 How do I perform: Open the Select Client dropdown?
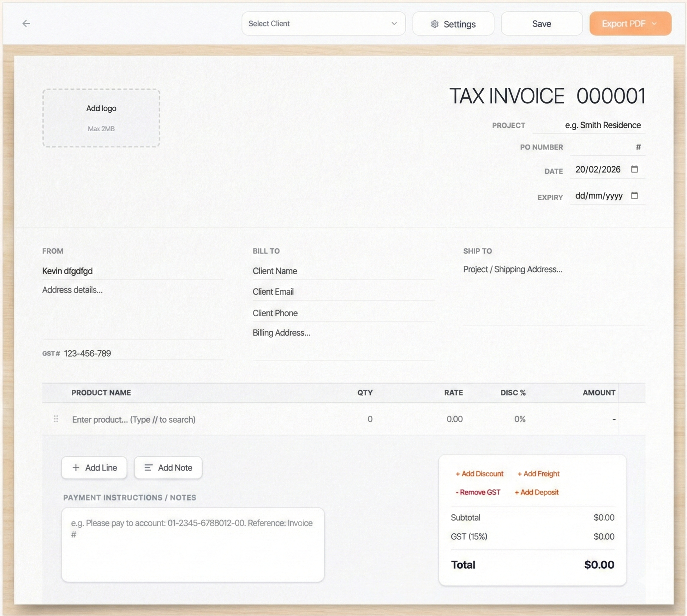point(323,23)
